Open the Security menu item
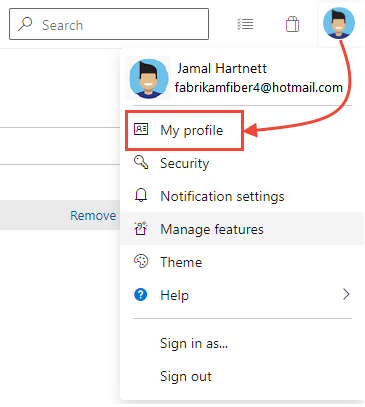The width and height of the screenshot is (365, 407). (242, 163)
